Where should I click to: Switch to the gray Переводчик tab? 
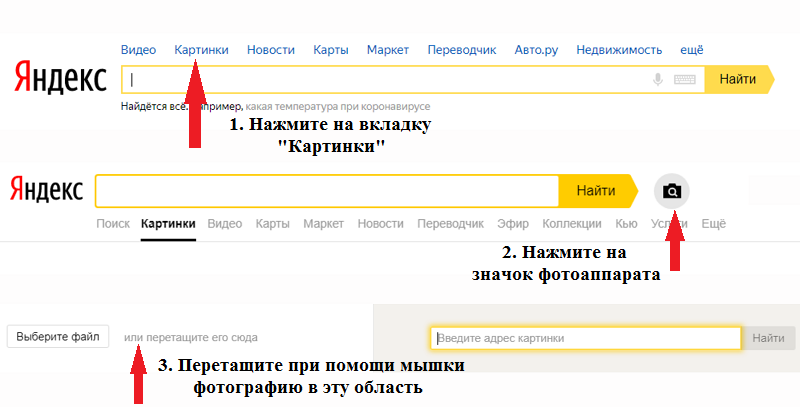click(x=451, y=224)
